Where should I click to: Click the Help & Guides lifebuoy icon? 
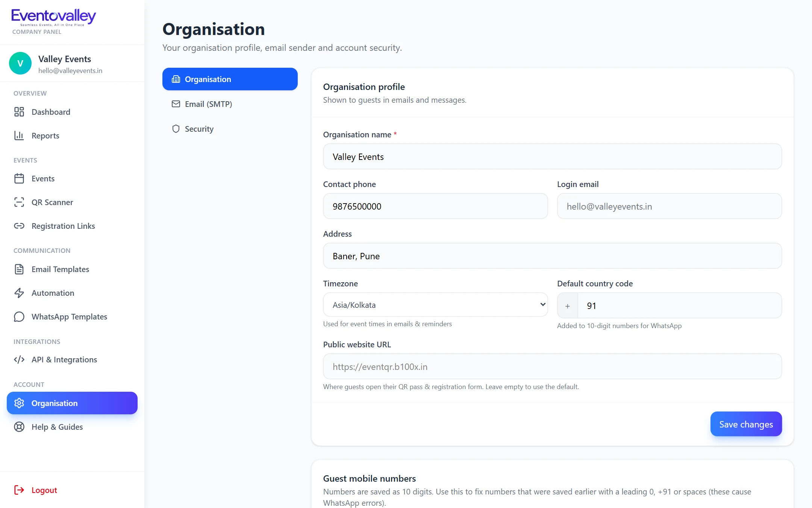pyautogui.click(x=19, y=427)
